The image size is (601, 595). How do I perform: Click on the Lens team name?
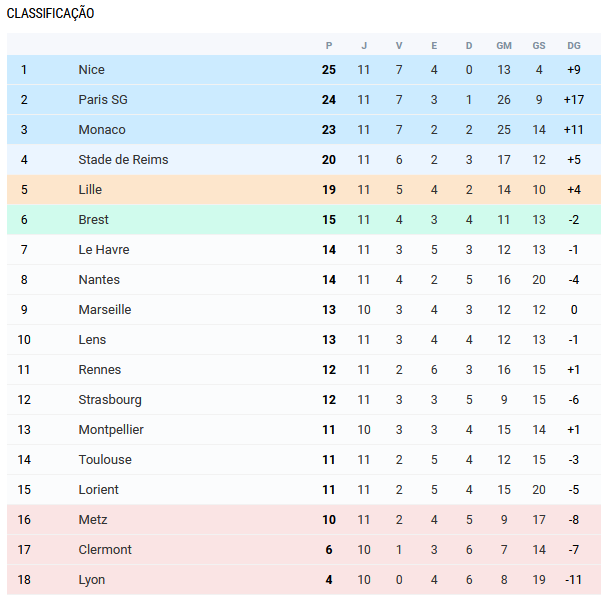[x=92, y=340]
